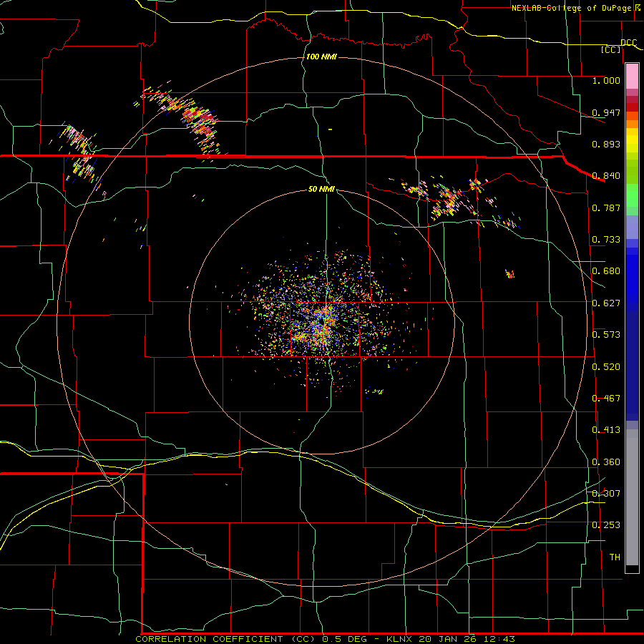This screenshot has height=644, width=644.
Task: Select the 0.840 scale value
Action: (606, 176)
